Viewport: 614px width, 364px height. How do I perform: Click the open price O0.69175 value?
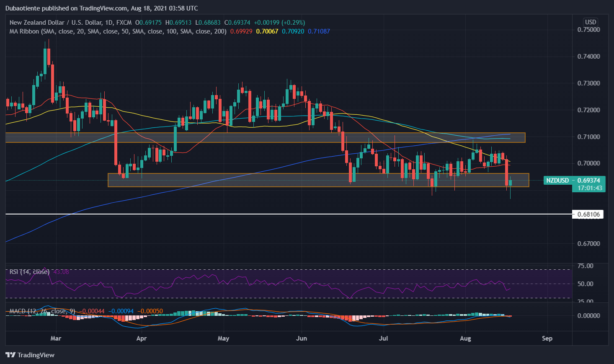(148, 23)
